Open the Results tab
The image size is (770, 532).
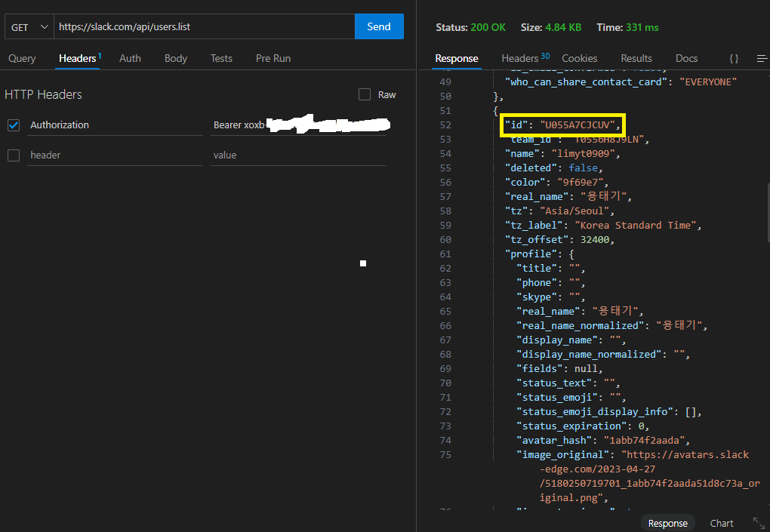click(636, 58)
